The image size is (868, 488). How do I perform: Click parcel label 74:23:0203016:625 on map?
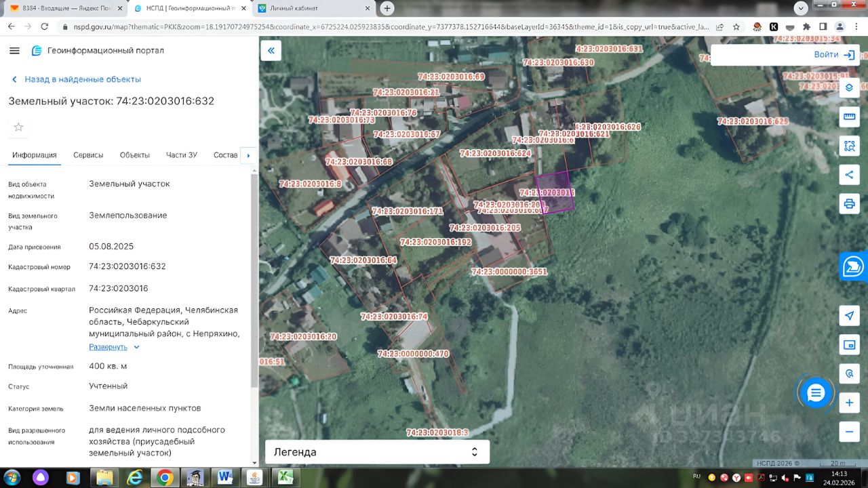[753, 121]
